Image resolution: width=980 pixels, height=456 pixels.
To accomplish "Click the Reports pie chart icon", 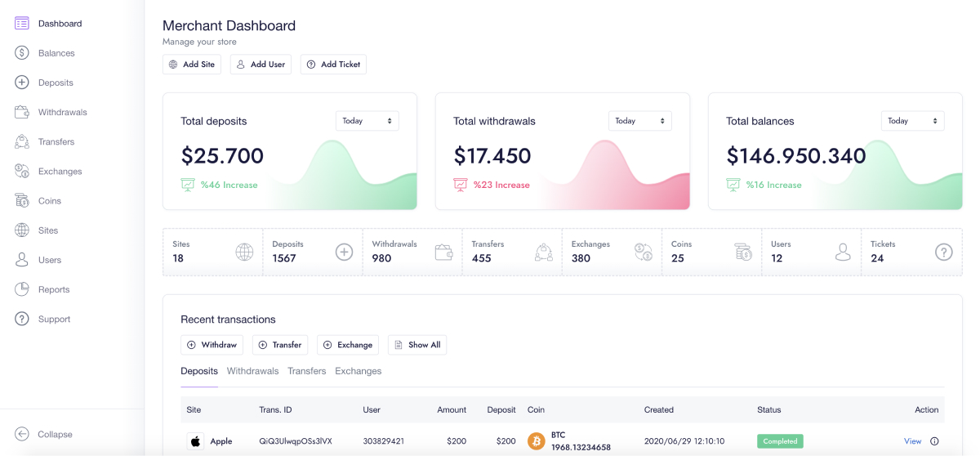I will [22, 289].
